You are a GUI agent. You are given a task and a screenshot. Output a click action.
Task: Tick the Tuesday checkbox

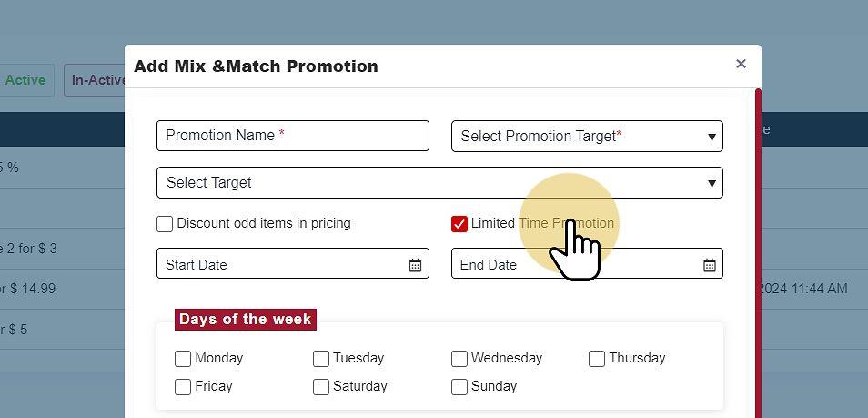(321, 359)
